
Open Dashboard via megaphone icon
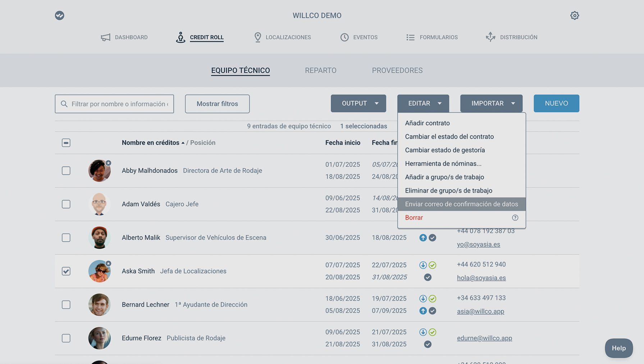pyautogui.click(x=105, y=37)
